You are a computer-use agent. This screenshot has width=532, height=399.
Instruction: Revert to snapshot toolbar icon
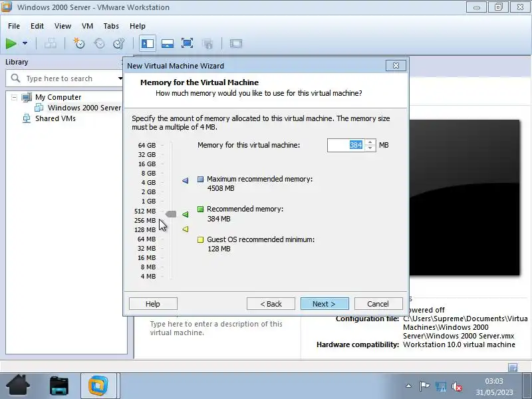pos(99,43)
